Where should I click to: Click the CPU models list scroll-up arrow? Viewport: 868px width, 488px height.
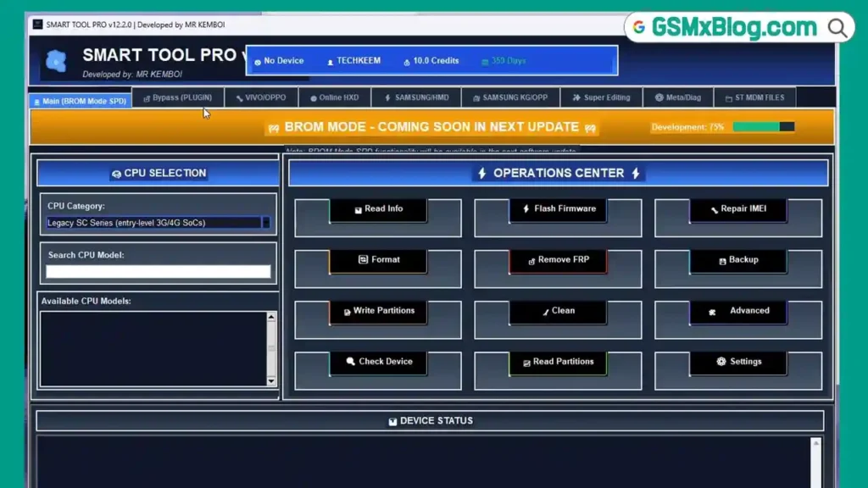point(271,317)
